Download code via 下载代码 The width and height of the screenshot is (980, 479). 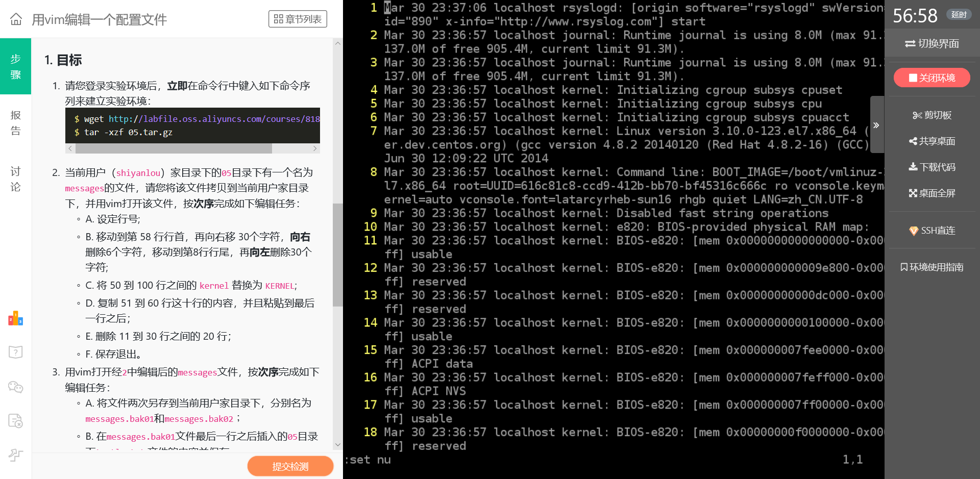(x=932, y=167)
